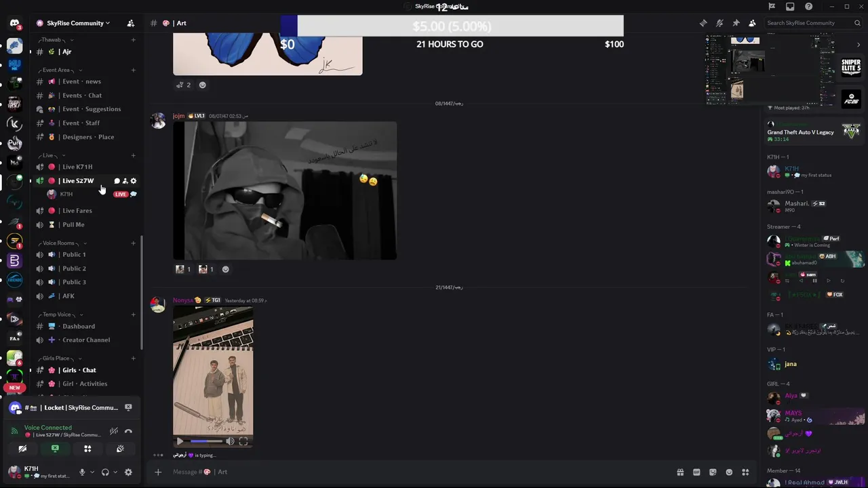
Task: Add channel to Event Area with plus
Action: click(133, 70)
